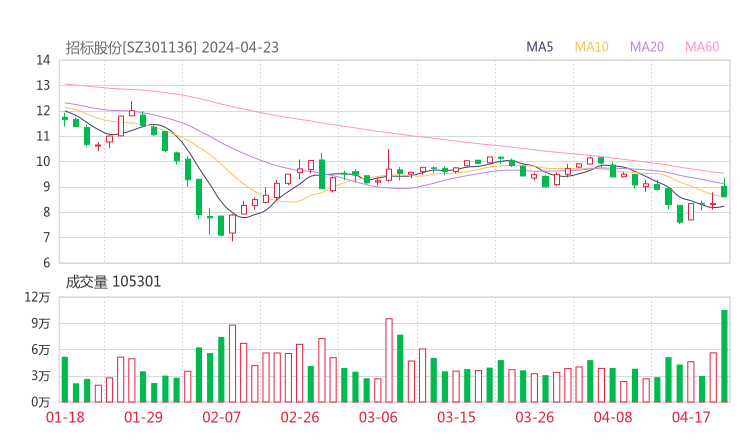This screenshot has width=740, height=440.
Task: Click the MA20 legend label
Action: click(647, 47)
